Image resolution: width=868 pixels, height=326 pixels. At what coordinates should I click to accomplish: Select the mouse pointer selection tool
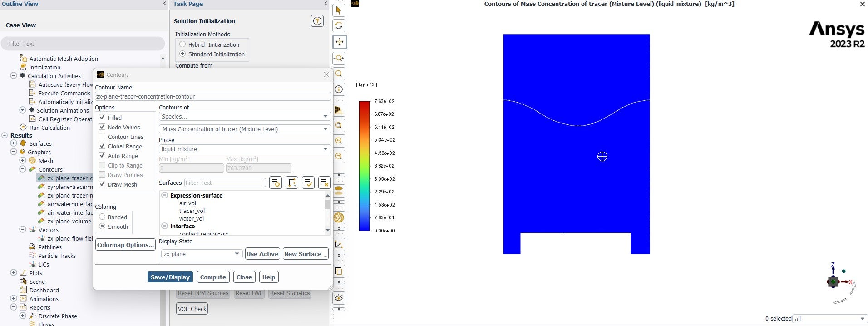click(x=339, y=10)
